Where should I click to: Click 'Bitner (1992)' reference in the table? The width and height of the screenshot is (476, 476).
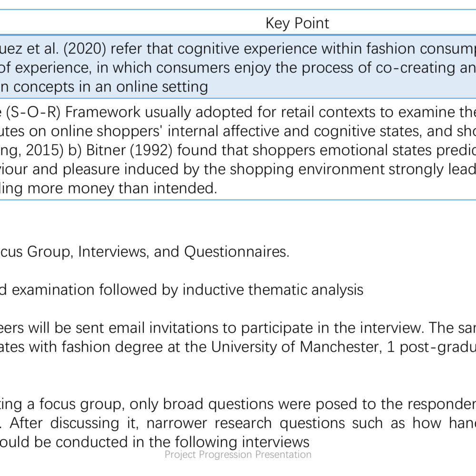129,150
